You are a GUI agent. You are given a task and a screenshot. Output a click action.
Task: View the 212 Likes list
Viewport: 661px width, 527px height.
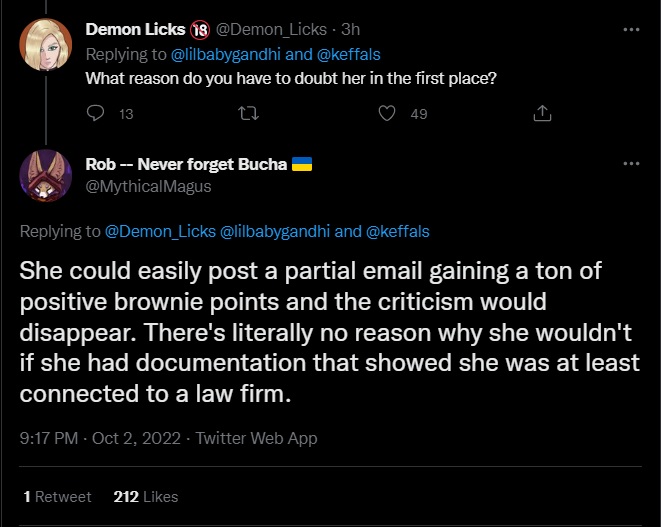click(146, 496)
